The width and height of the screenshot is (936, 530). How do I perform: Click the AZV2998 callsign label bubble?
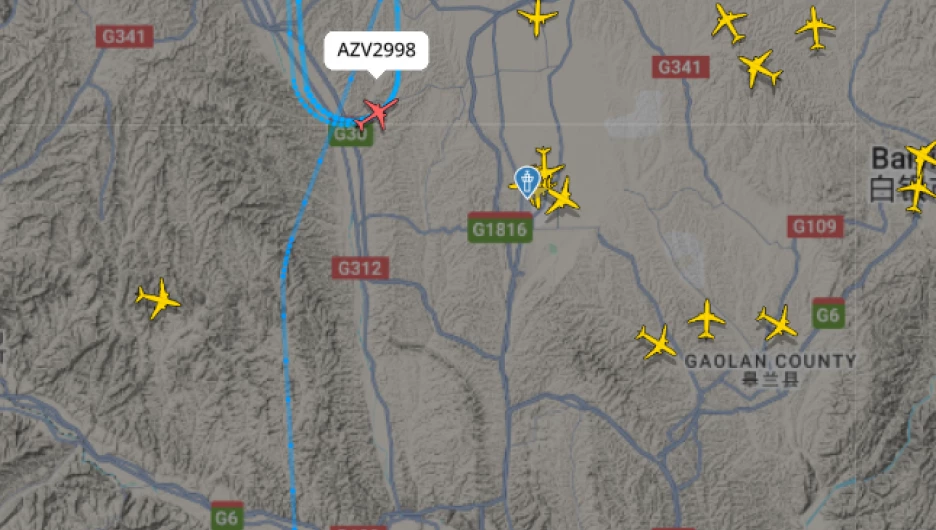(x=376, y=51)
